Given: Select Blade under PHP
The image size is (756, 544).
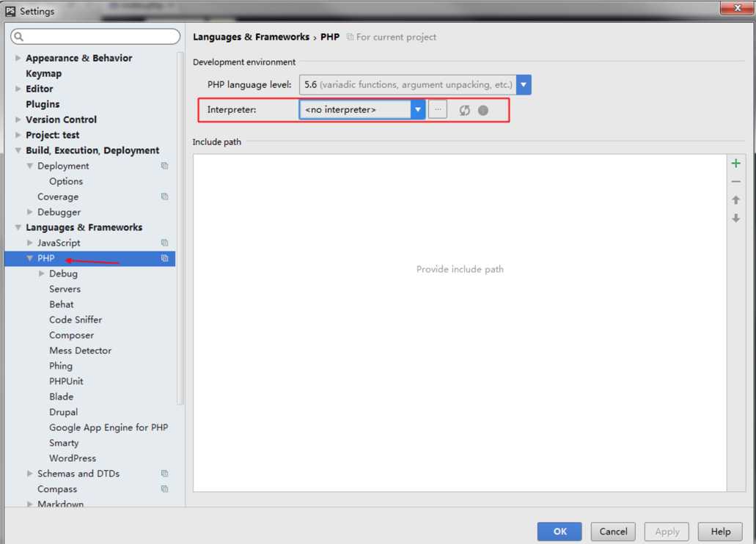Looking at the screenshot, I should pos(62,397).
